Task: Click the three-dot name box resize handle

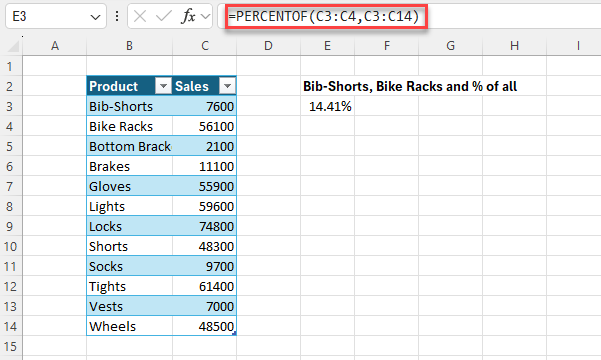Action: [x=117, y=16]
